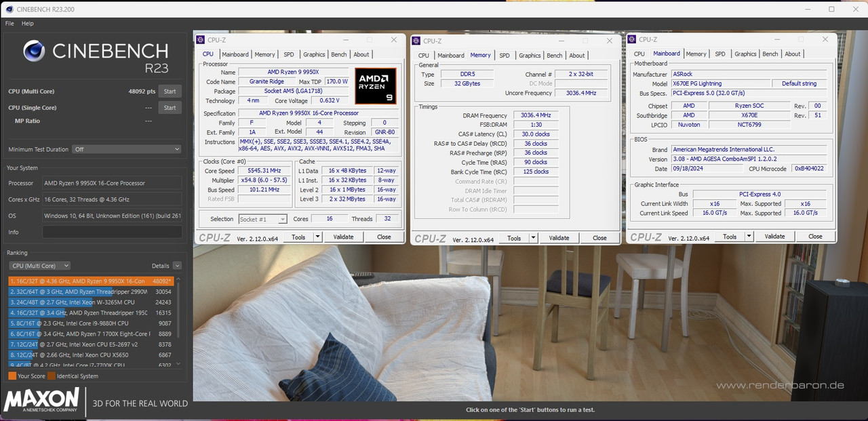Open Graphics tab in Mainboard CPU-Z window
This screenshot has height=421, width=868.
tap(745, 54)
